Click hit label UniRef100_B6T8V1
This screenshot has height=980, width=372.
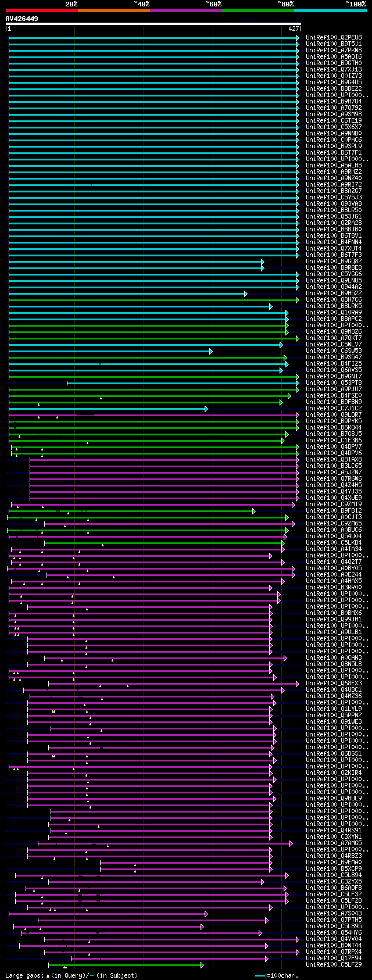click(334, 235)
